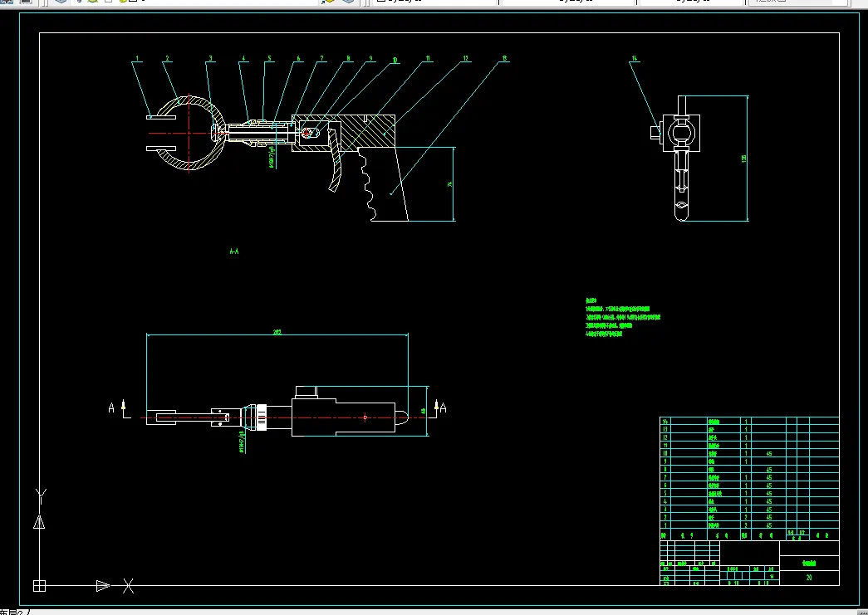
Task: Click part balloon label 9 at leader top
Action: click(371, 58)
